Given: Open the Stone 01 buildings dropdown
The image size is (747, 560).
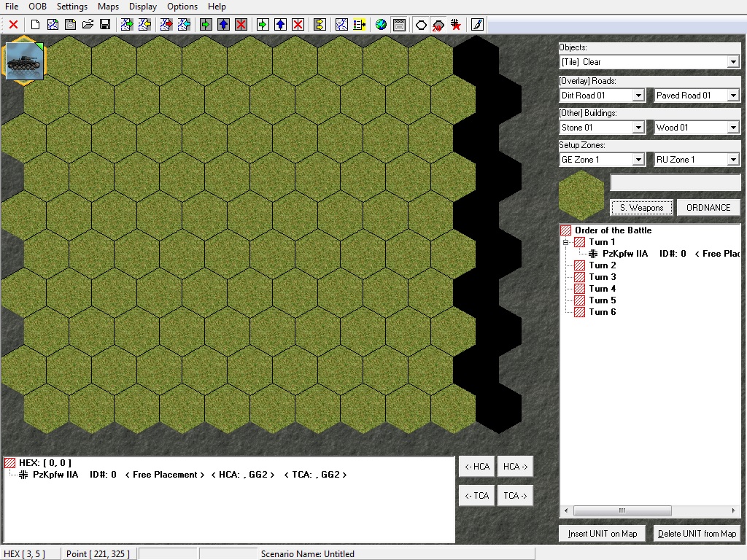Looking at the screenshot, I should coord(638,128).
